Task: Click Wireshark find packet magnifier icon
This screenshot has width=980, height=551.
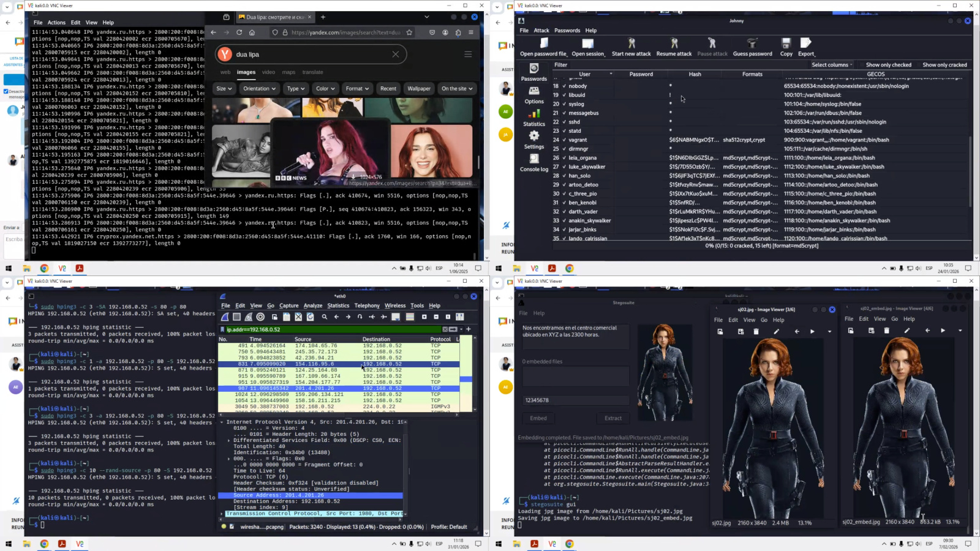Action: tap(325, 317)
